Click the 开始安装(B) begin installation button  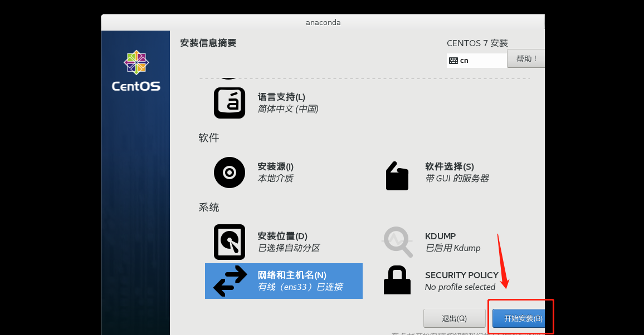518,318
